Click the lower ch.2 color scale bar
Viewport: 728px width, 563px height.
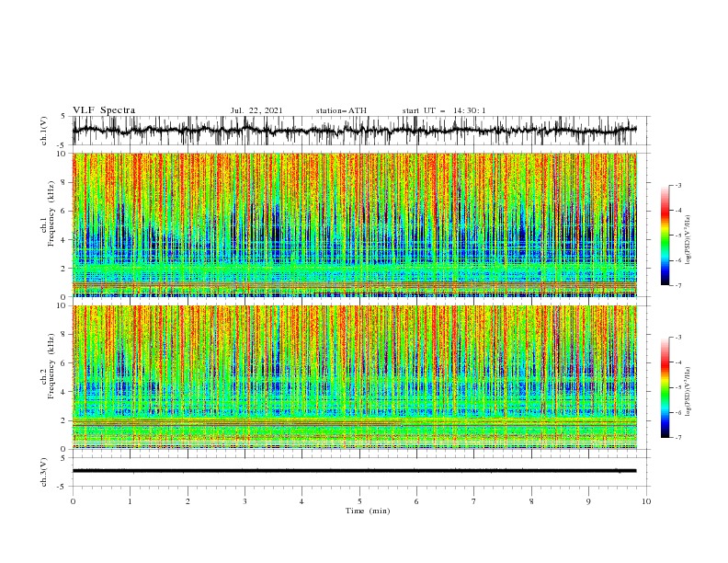(x=665, y=387)
